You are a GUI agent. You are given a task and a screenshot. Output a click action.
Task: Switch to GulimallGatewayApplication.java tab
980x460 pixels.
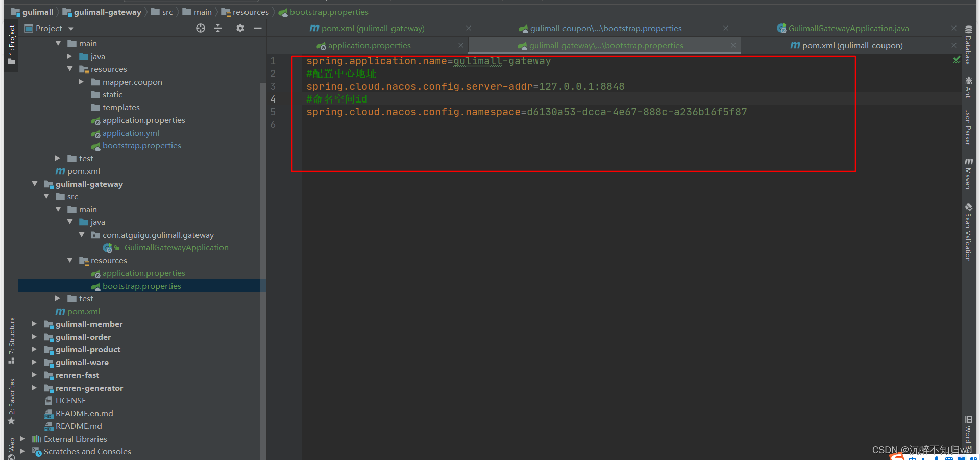pos(848,29)
